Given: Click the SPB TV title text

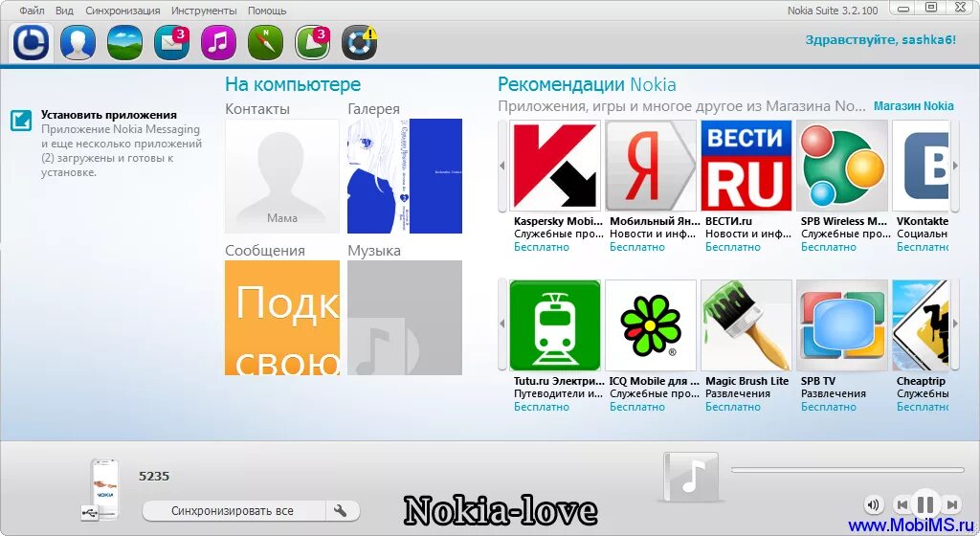Looking at the screenshot, I should 818,381.
